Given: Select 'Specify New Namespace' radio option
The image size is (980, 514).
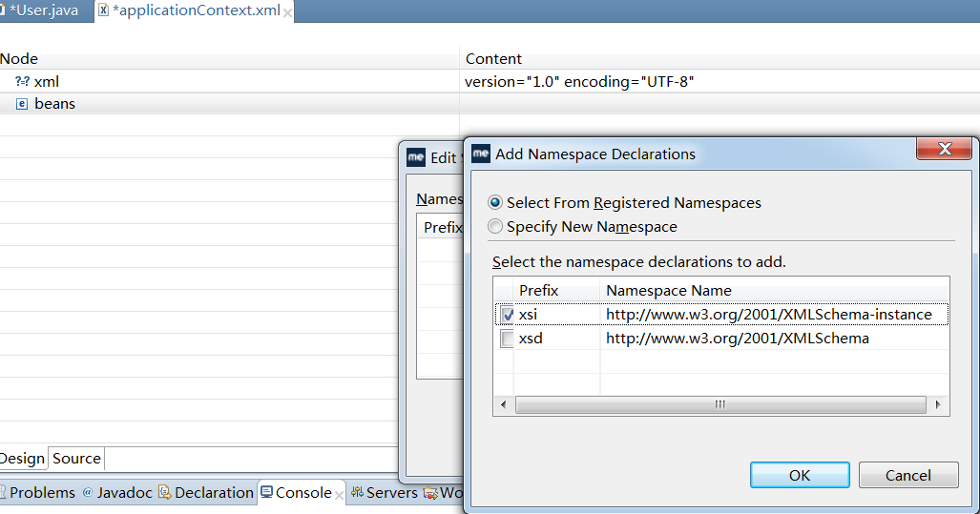Looking at the screenshot, I should [494, 227].
